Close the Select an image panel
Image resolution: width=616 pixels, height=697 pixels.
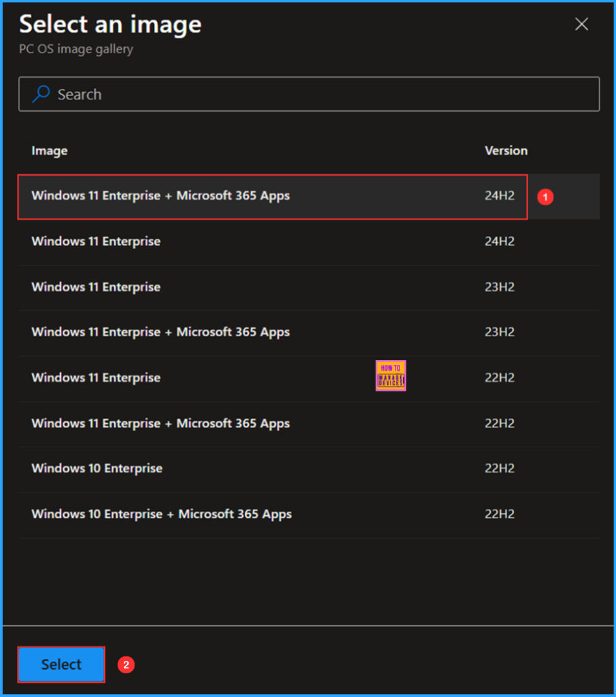click(581, 24)
